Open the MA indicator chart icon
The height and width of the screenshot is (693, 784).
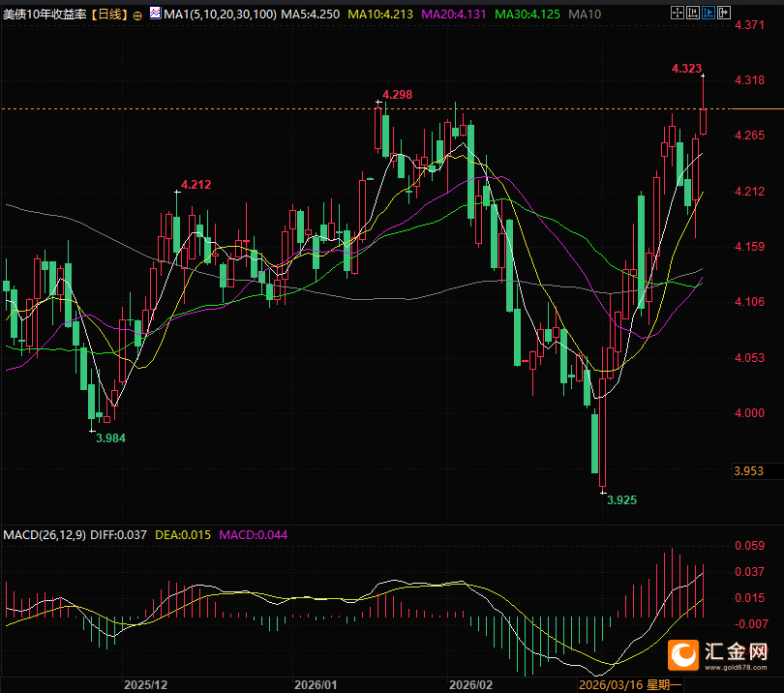[155, 13]
